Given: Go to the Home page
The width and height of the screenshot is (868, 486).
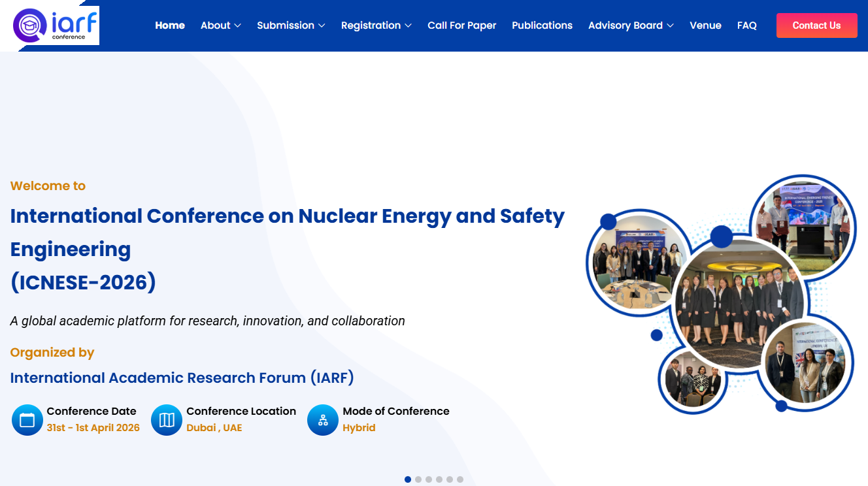Looking at the screenshot, I should click(x=170, y=25).
